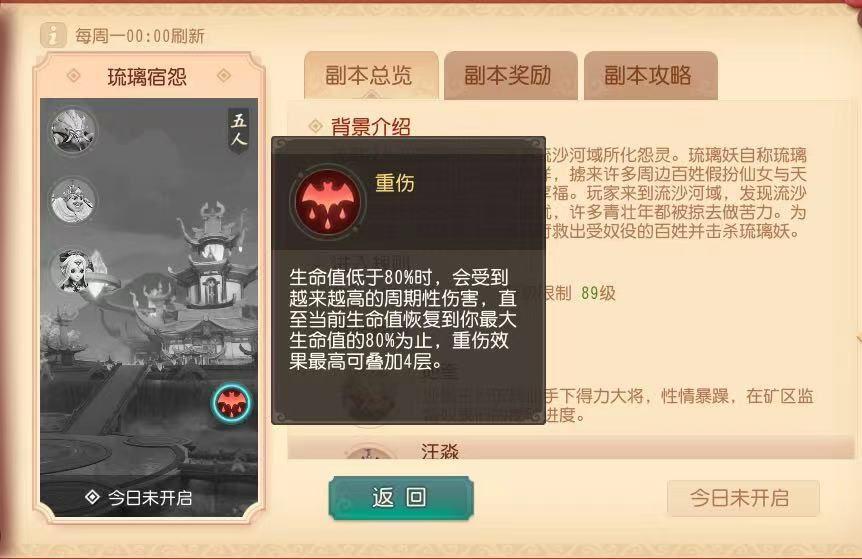Click the 琉璃宿怨 dungeon title header
The height and width of the screenshot is (559, 862).
pyautogui.click(x=147, y=77)
